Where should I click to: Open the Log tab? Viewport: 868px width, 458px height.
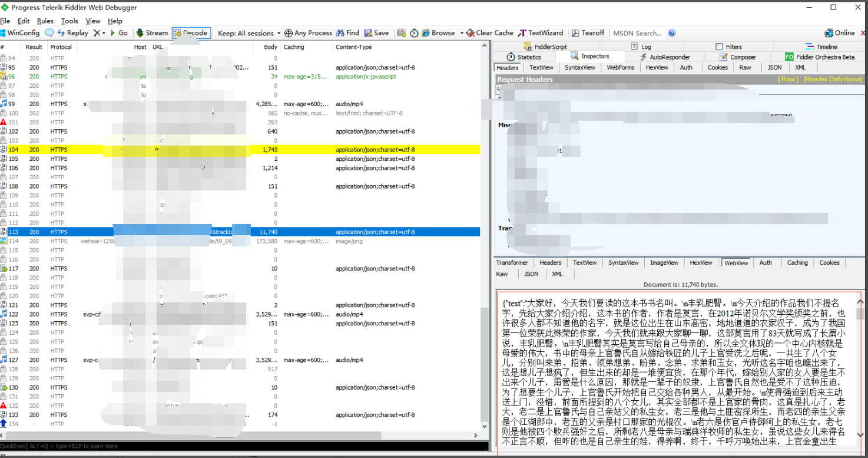(641, 47)
